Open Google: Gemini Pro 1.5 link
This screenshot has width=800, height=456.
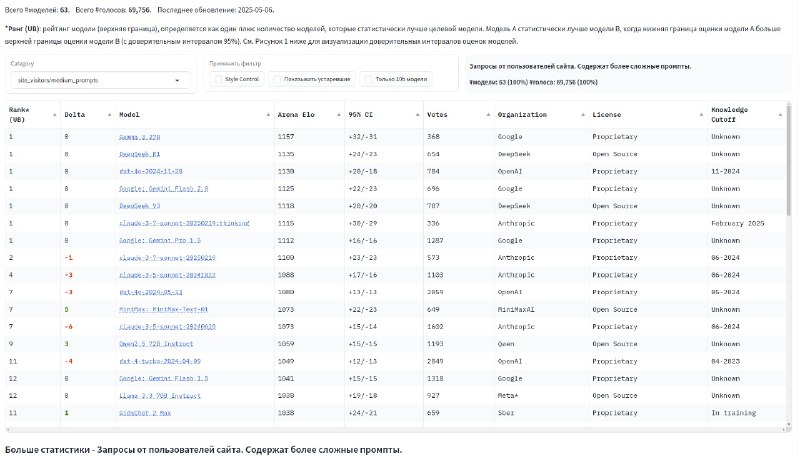[160, 241]
